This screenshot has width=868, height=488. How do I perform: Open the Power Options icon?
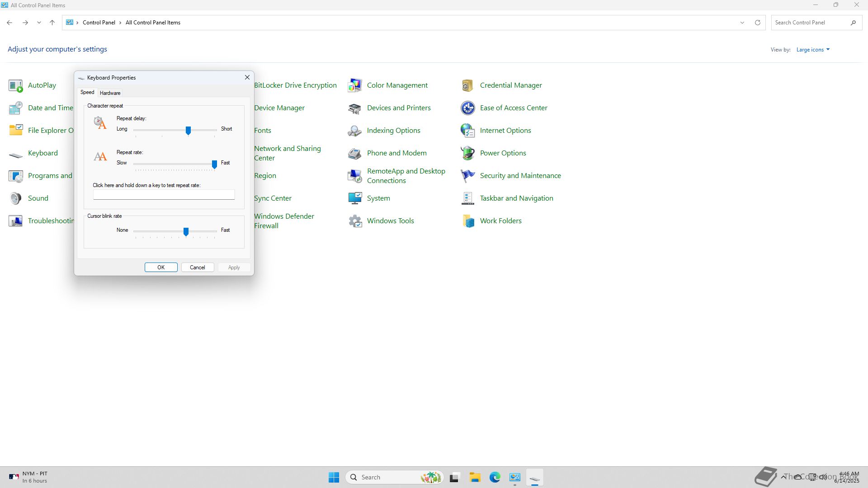(467, 153)
